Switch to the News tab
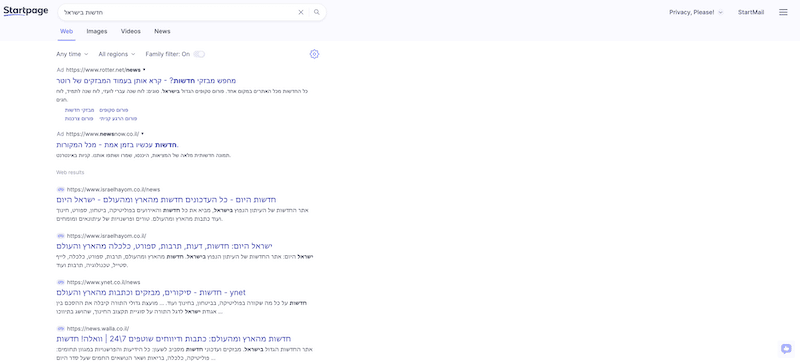The image size is (800, 362). (x=162, y=31)
